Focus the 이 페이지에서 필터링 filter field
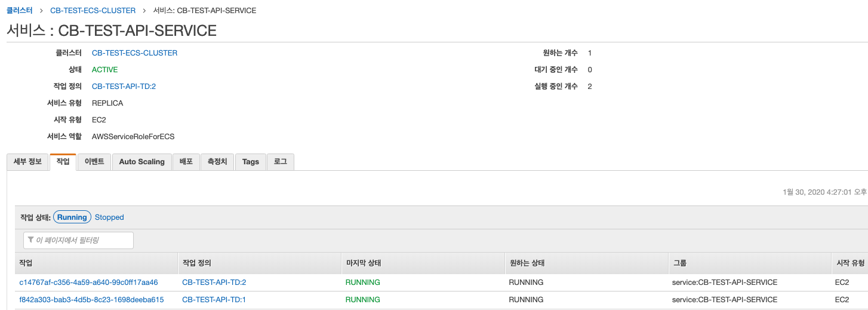Viewport: 868px width, 310px height. click(x=78, y=240)
